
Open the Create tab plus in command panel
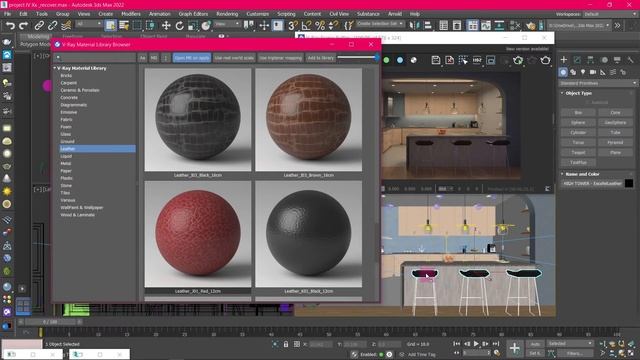[564, 60]
